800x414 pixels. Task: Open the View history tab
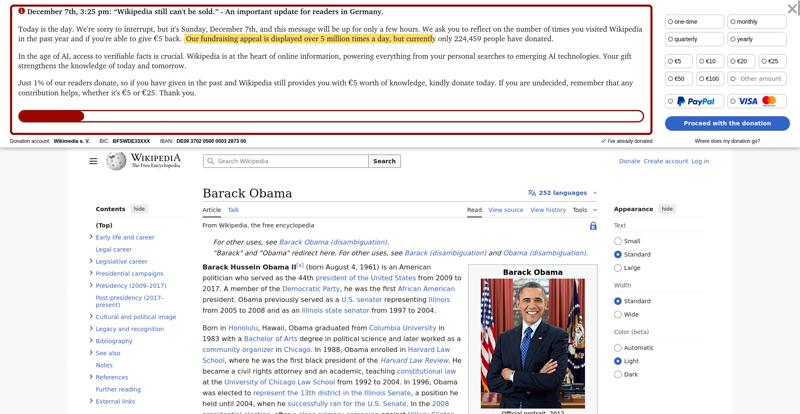548,210
